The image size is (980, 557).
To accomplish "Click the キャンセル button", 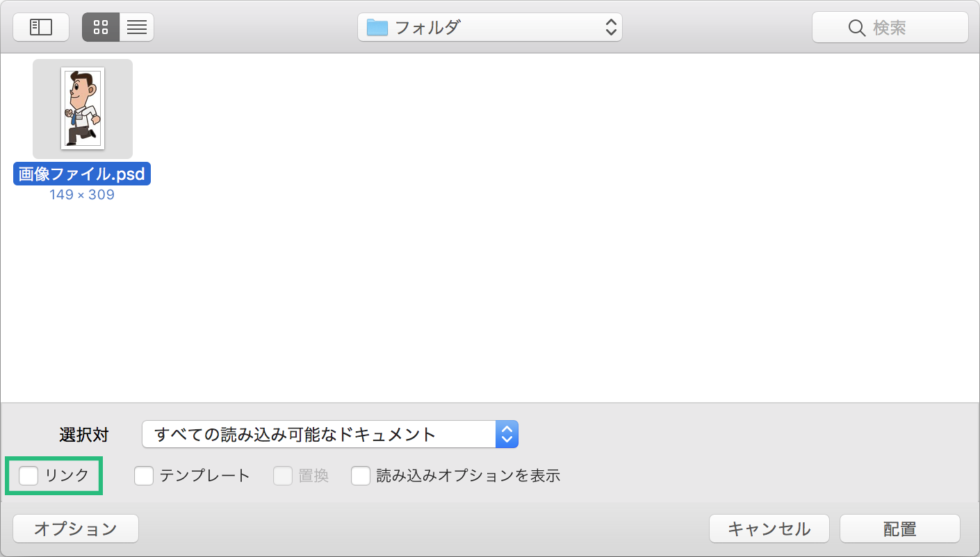I will 769,528.
